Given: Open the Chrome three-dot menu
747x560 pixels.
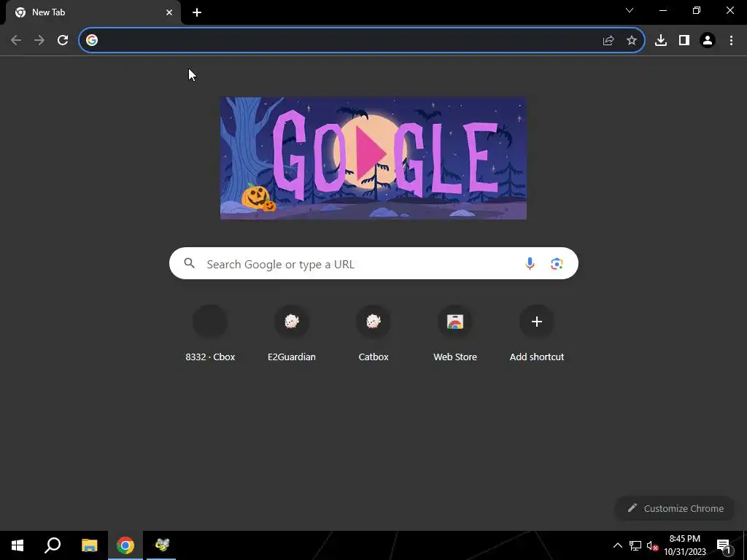Looking at the screenshot, I should (x=731, y=41).
